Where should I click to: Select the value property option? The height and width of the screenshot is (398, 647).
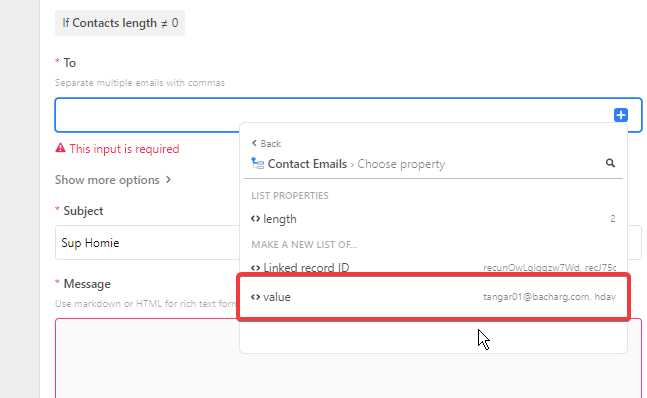[433, 297]
